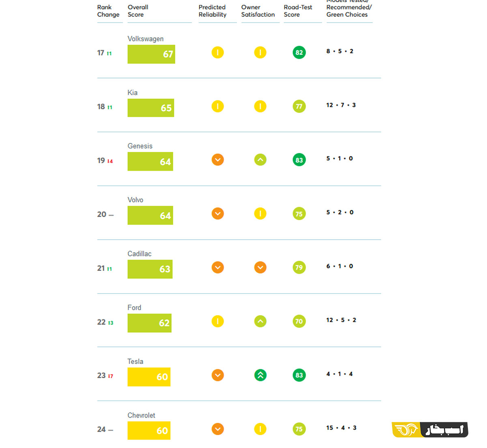Click Volkswagen's yellow Predicted Reliability icon
487x448 pixels.
218,52
